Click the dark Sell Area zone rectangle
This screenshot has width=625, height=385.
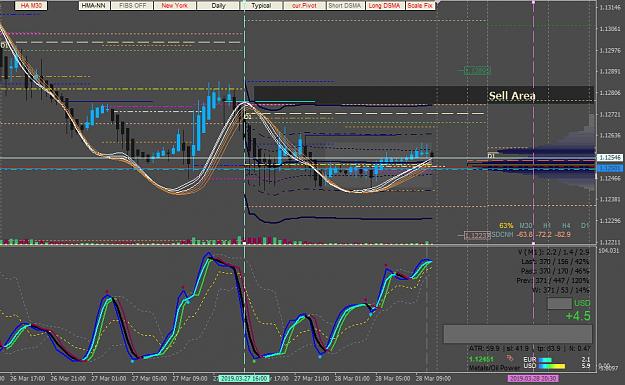[x=423, y=95]
